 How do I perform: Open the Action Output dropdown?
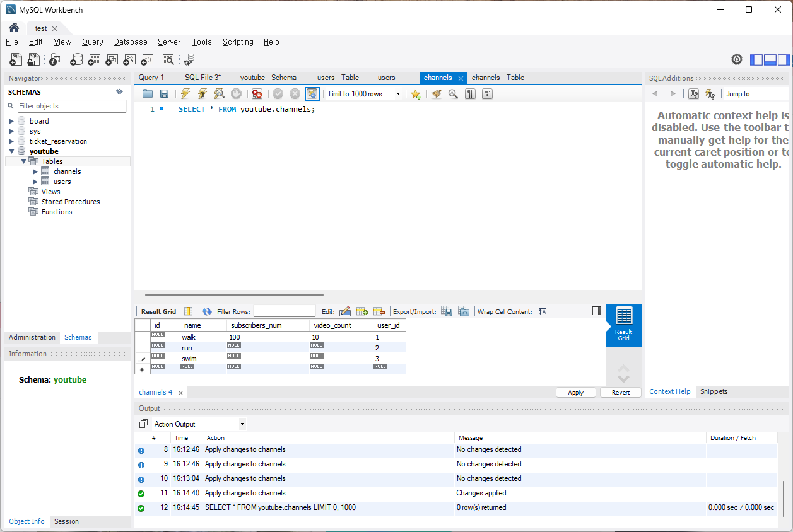242,424
